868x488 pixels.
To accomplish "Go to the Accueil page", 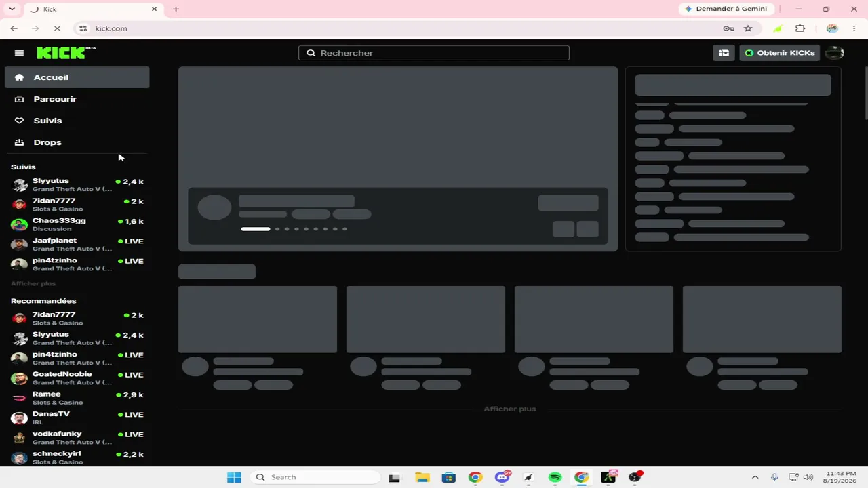I will (77, 77).
